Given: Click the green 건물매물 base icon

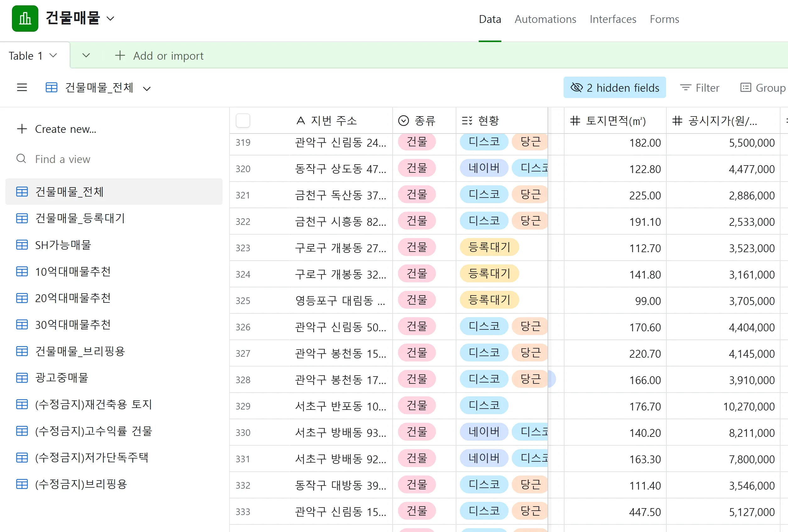Looking at the screenshot, I should tap(25, 19).
